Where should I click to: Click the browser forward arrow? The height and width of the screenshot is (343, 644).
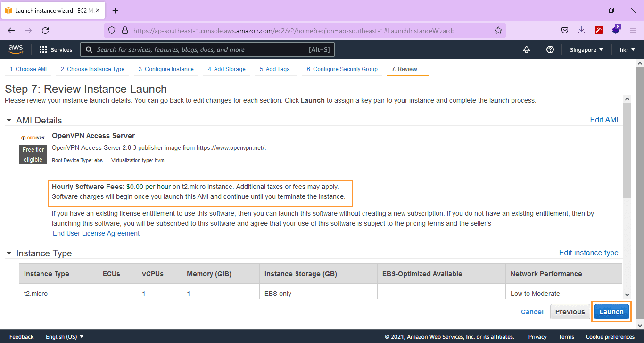tap(28, 31)
